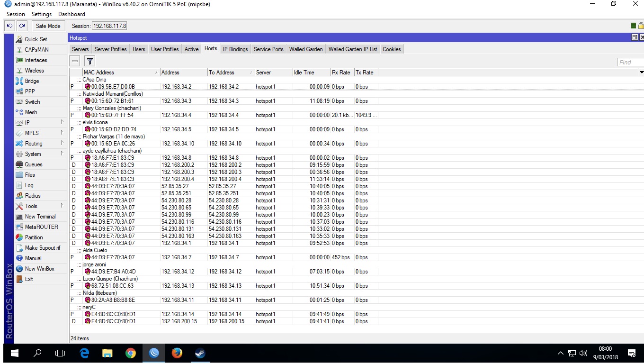This screenshot has width=644, height=364.
Task: Open the Windows Start menu
Action: pyautogui.click(x=14, y=353)
